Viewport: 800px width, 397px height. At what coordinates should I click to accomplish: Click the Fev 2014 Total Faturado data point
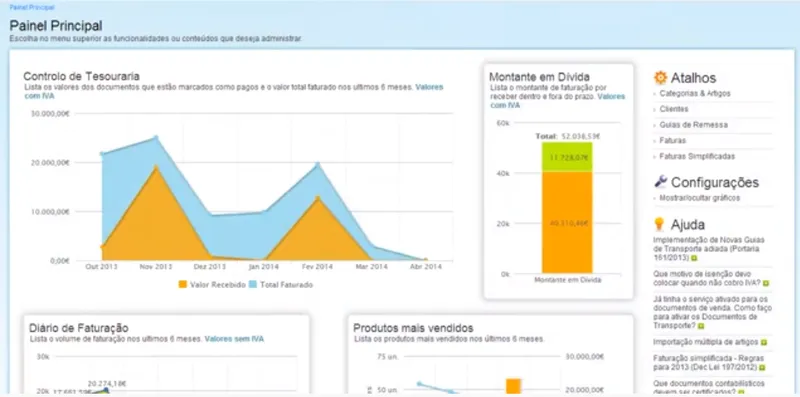pos(317,164)
